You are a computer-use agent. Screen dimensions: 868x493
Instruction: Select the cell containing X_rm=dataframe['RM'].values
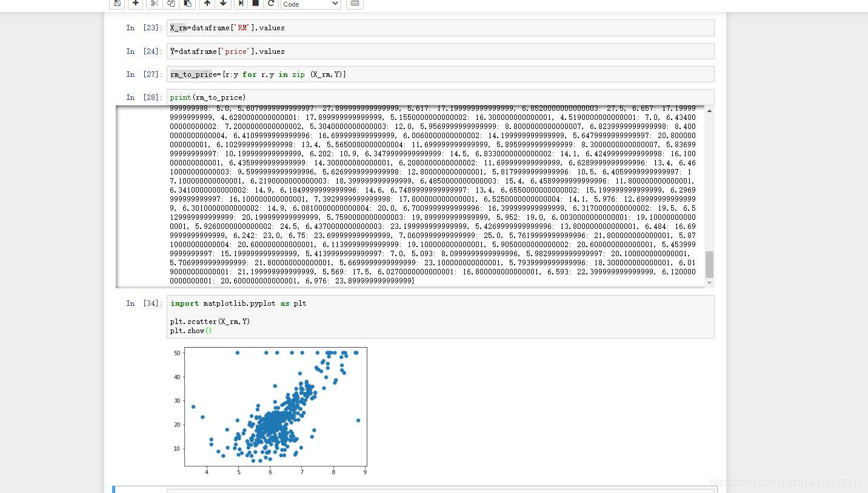(440, 28)
